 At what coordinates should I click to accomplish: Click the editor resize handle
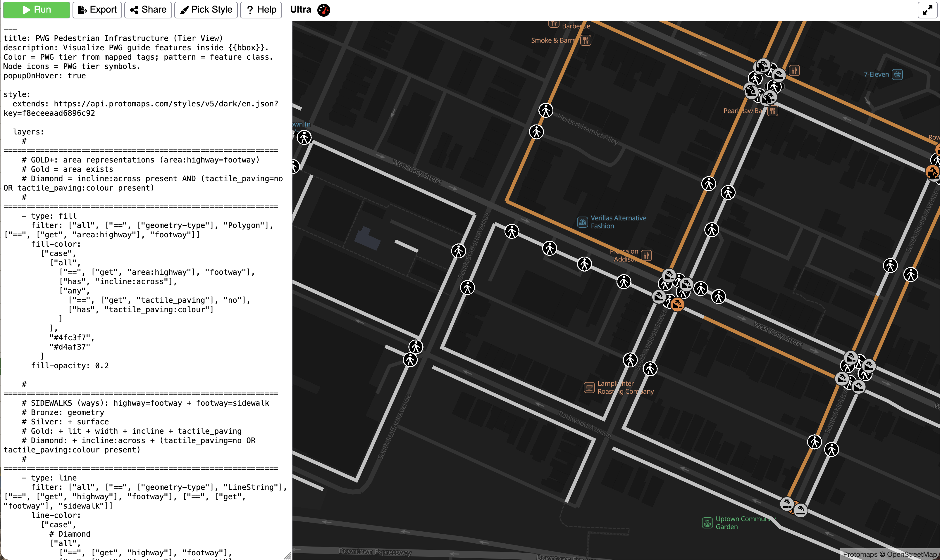pyautogui.click(x=288, y=556)
